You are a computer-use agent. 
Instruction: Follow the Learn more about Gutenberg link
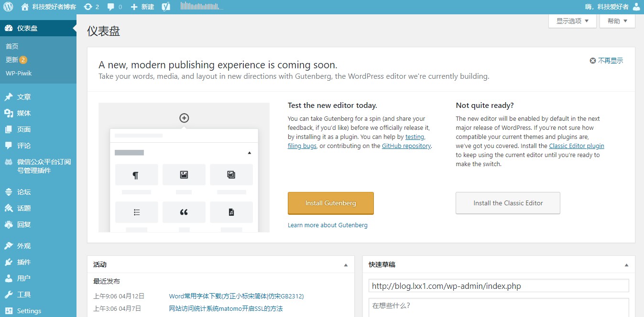[327, 225]
